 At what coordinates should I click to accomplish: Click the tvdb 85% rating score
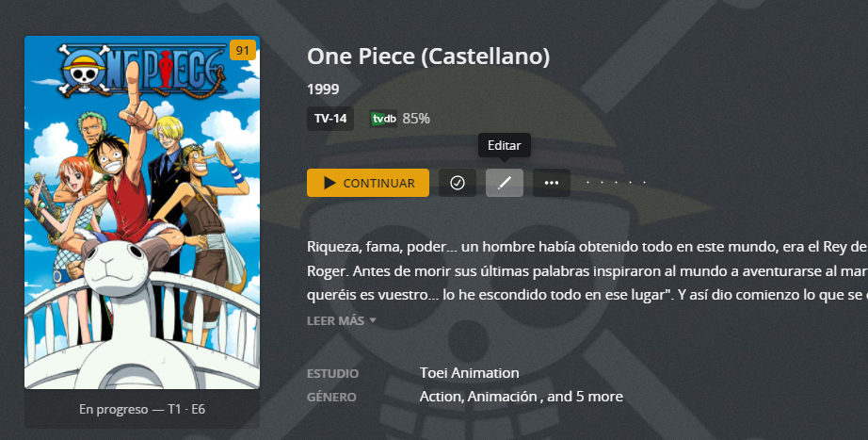pyautogui.click(x=416, y=119)
